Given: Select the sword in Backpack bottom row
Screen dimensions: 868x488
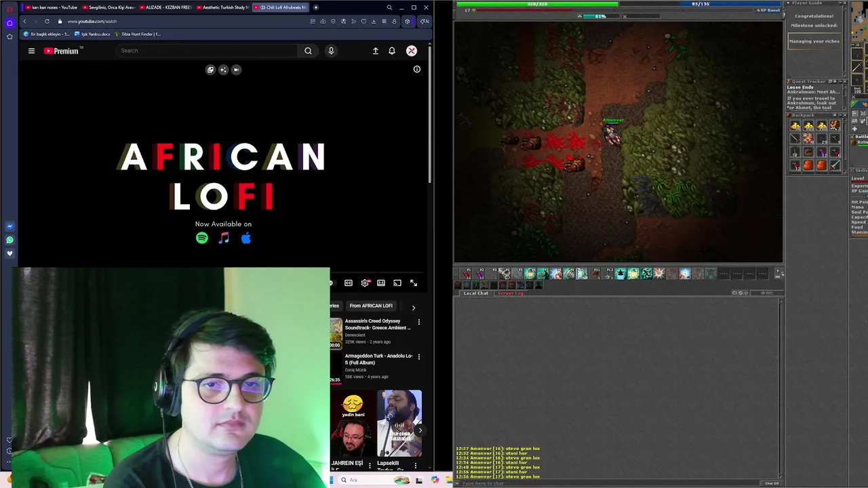Looking at the screenshot, I should 835,165.
